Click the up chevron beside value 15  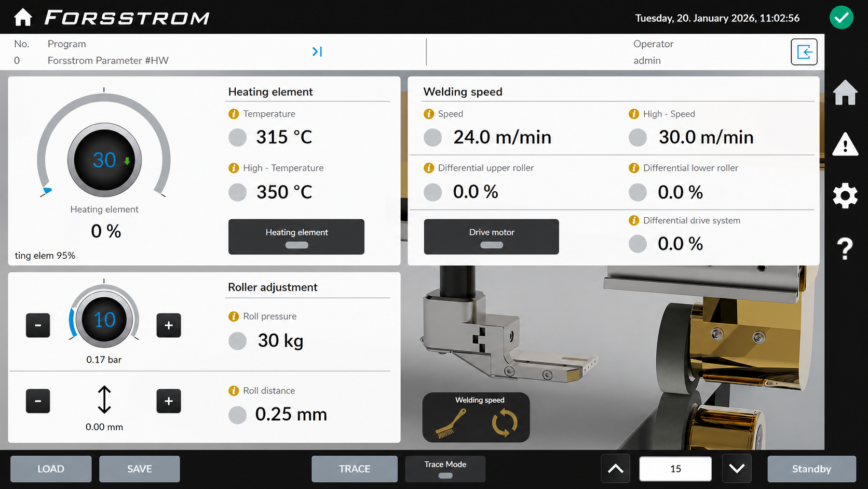pos(615,469)
